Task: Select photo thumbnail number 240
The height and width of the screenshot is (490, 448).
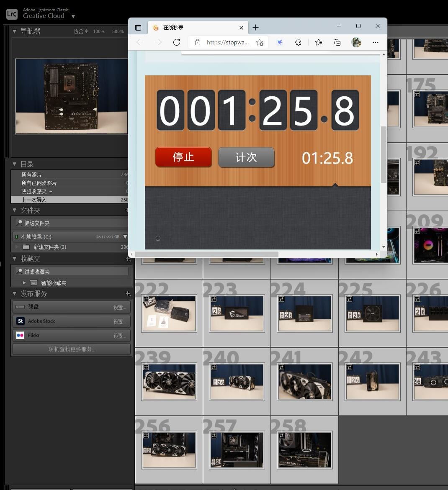Action: 237,382
